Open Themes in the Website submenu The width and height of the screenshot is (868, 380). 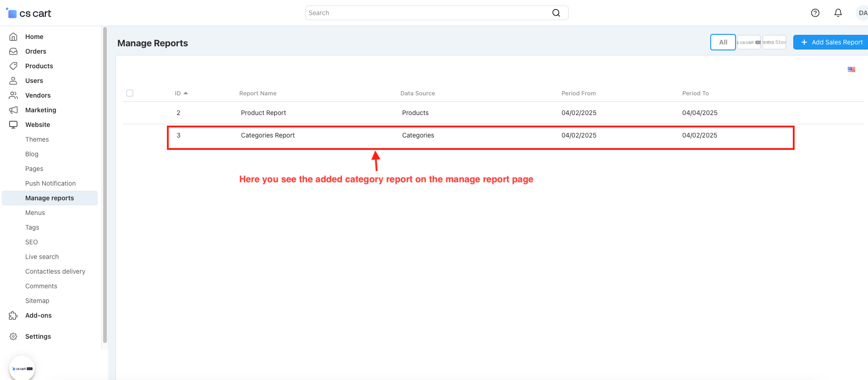(x=37, y=139)
